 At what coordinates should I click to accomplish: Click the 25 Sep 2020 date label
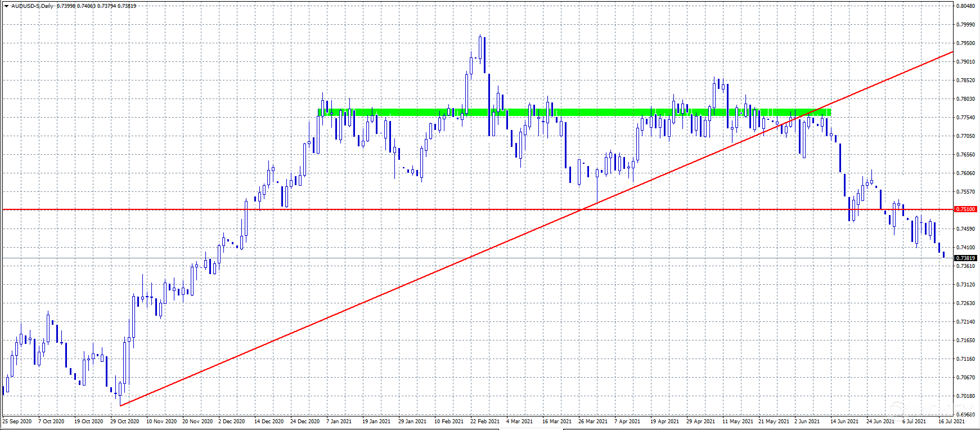pyautogui.click(x=17, y=421)
